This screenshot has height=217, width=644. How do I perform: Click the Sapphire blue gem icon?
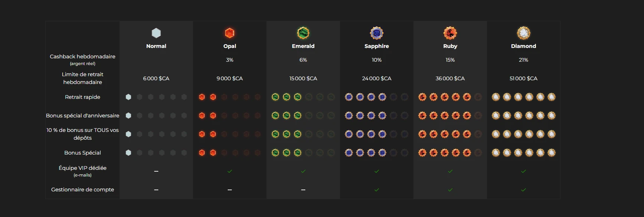[377, 33]
